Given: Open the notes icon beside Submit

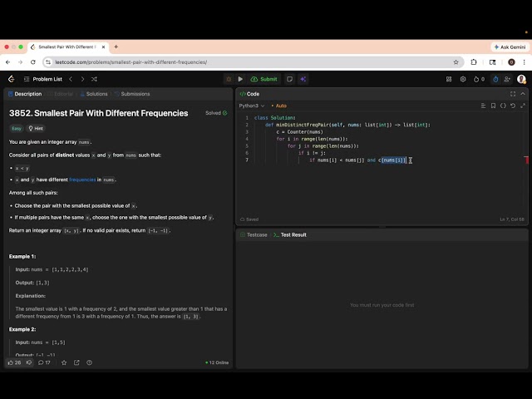Looking at the screenshot, I should [289, 79].
